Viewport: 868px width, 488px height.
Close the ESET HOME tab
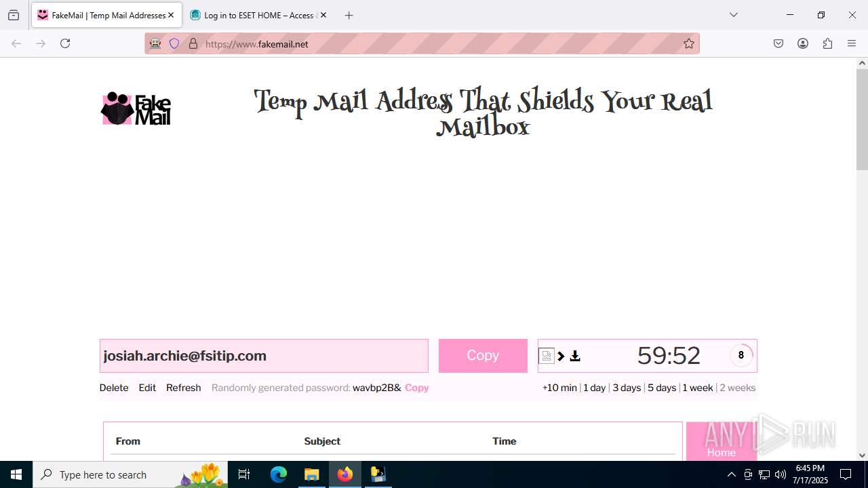tap(323, 15)
